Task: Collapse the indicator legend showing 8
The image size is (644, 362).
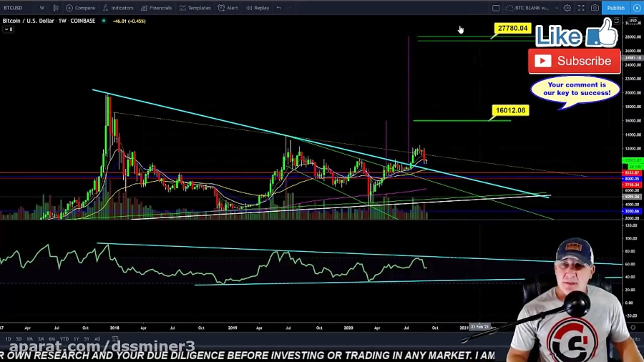Action: 8,29
